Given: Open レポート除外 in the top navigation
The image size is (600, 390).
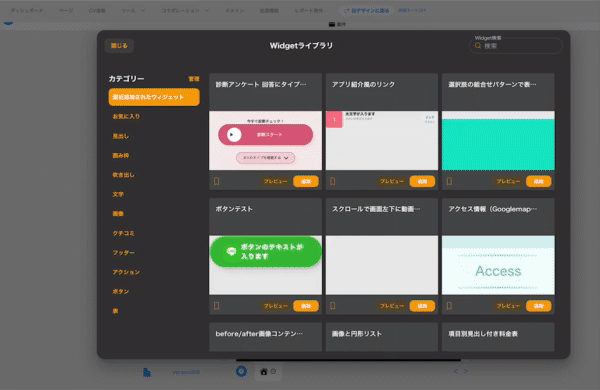Looking at the screenshot, I should click(x=309, y=11).
